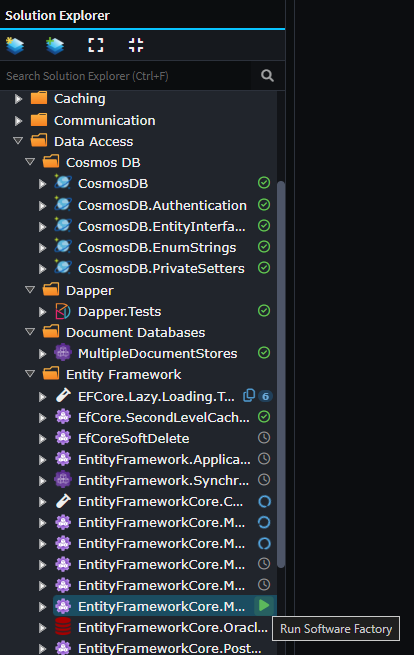The width and height of the screenshot is (414, 655).
Task: Select the EntityFrameworkCore.Oracl... tree item
Action: coord(173,627)
